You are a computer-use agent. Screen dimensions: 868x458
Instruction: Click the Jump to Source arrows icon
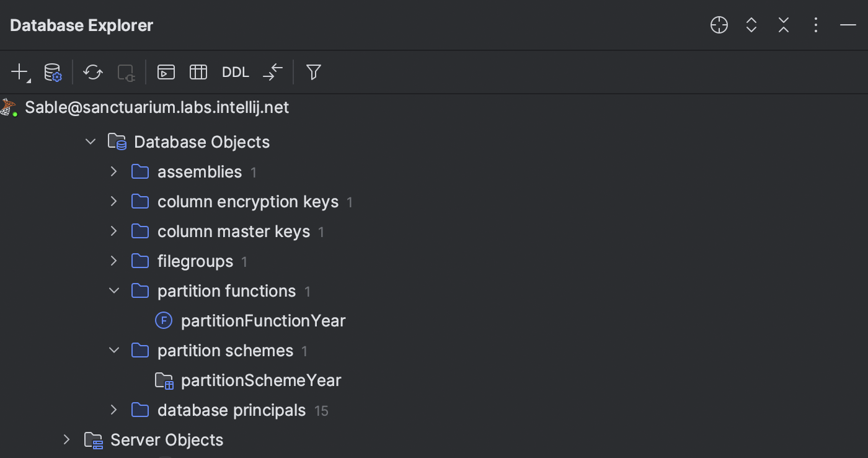click(272, 72)
